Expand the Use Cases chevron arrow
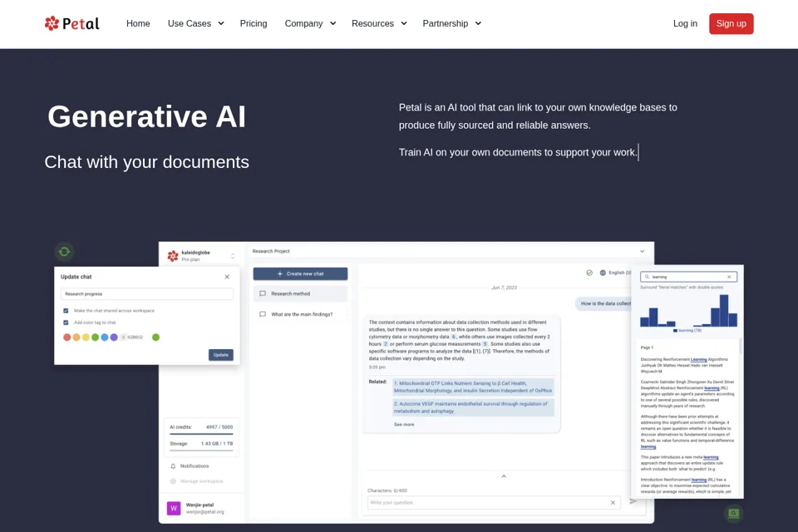 tap(221, 23)
